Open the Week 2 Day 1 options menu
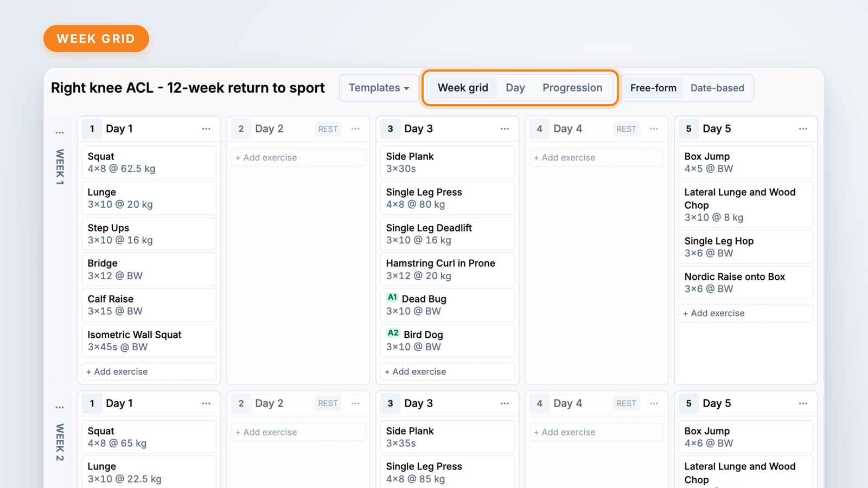Image resolution: width=868 pixels, height=488 pixels. (206, 403)
